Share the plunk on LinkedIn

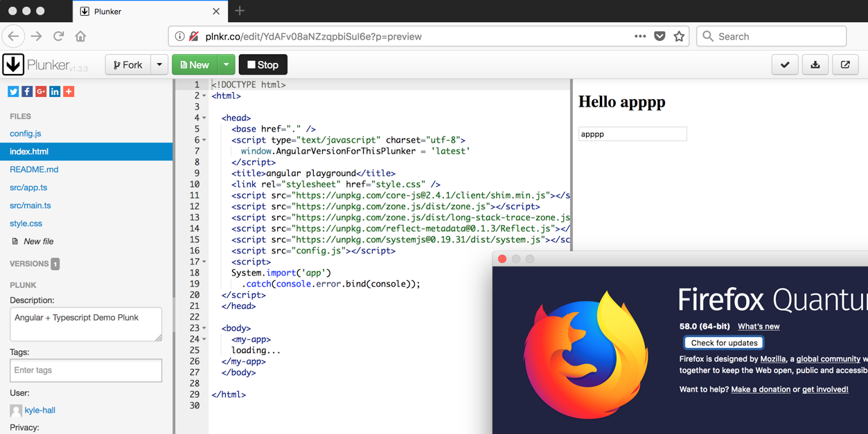click(54, 91)
